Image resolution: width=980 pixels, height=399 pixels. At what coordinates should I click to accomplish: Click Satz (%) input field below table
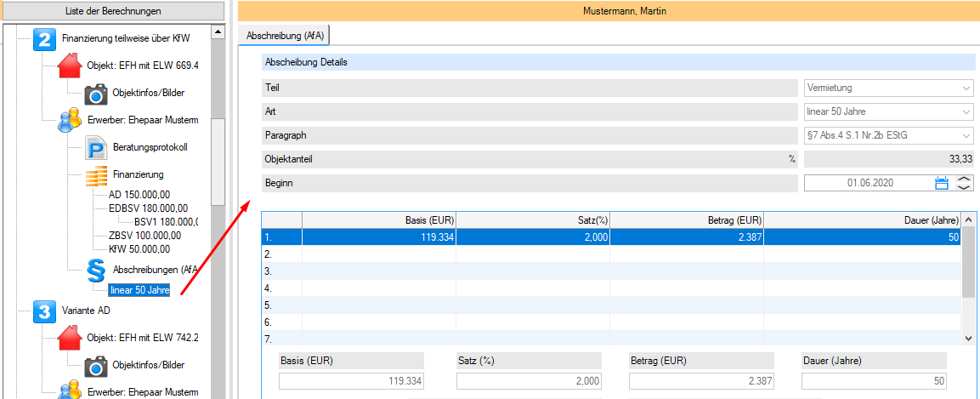[x=530, y=381]
